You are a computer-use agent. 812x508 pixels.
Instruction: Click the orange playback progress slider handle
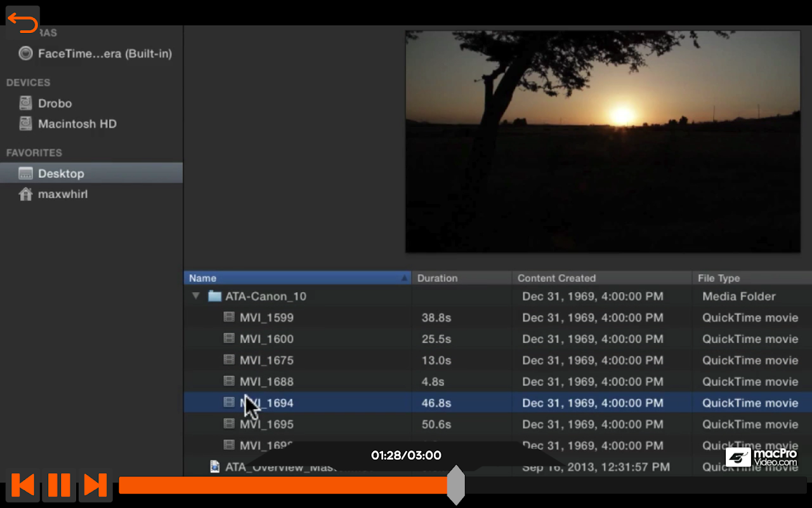(455, 485)
